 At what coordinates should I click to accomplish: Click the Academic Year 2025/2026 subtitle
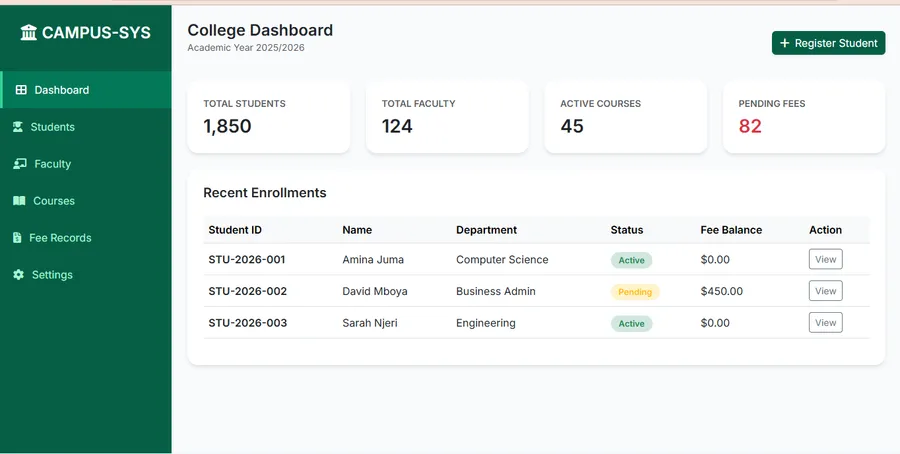(246, 48)
